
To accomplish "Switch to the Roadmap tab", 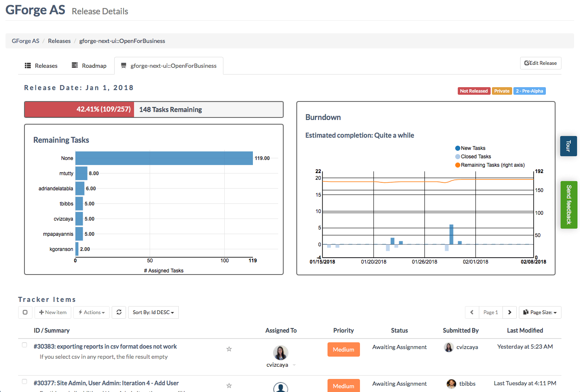I will [x=89, y=65].
